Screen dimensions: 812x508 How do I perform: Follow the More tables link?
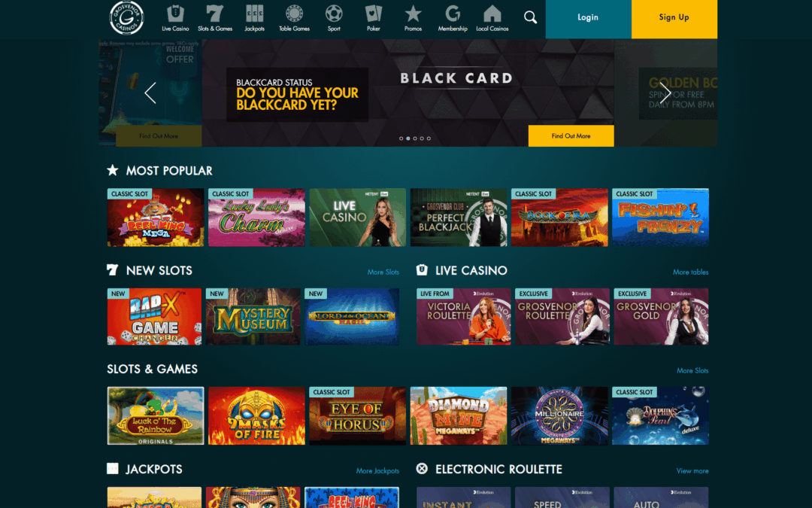click(690, 272)
